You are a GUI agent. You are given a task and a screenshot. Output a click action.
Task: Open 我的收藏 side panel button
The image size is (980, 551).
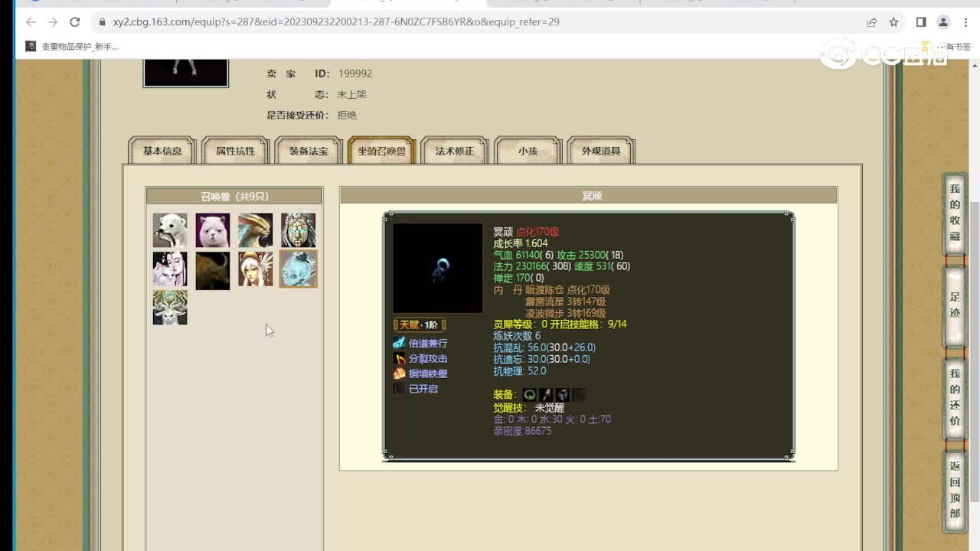(x=955, y=214)
